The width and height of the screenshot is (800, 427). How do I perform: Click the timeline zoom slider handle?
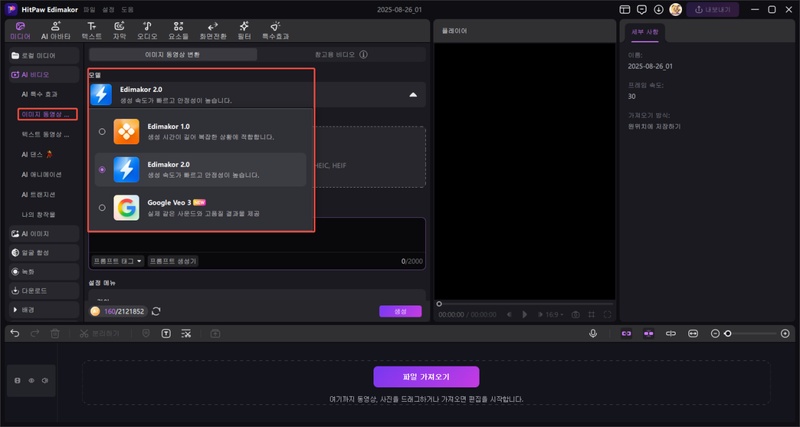[728, 334]
